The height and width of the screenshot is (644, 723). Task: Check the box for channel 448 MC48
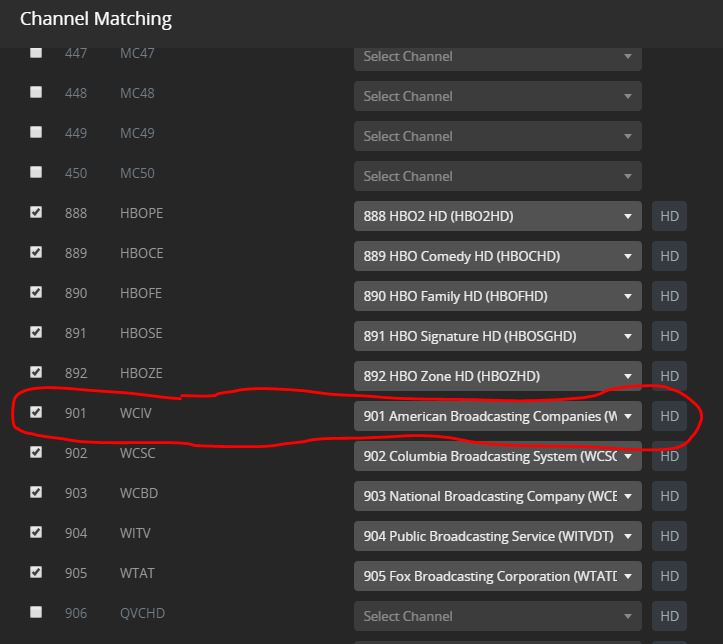point(36,92)
